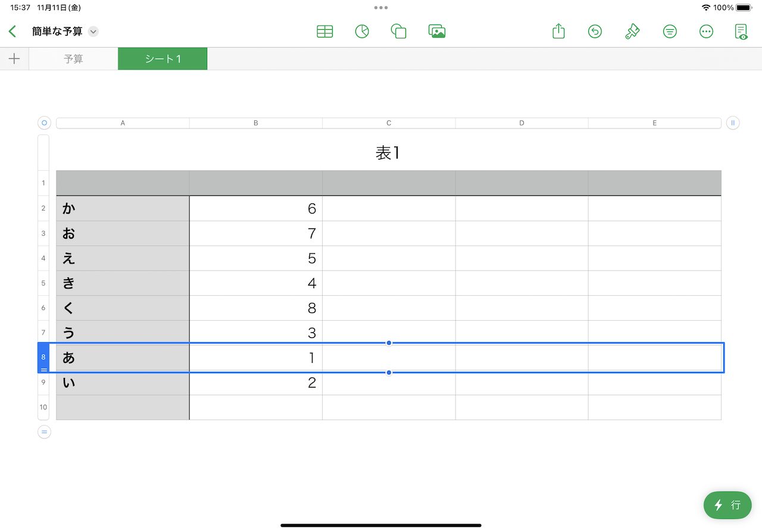Undo the last action
The width and height of the screenshot is (762, 532).
(595, 32)
